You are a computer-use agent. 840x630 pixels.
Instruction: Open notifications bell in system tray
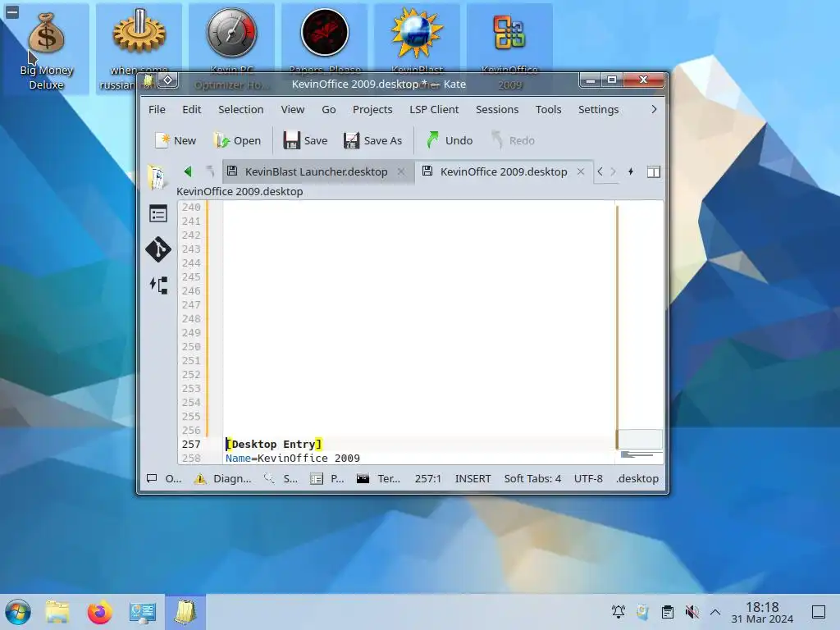tap(619, 611)
